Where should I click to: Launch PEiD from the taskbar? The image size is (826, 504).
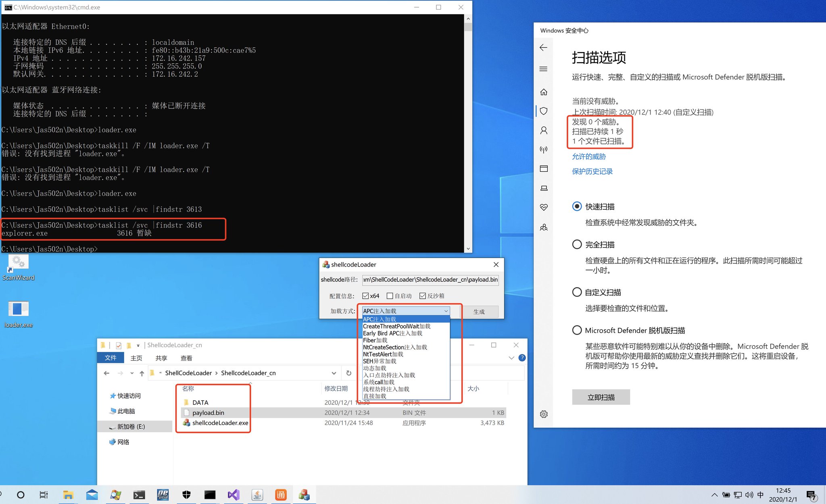(163, 495)
